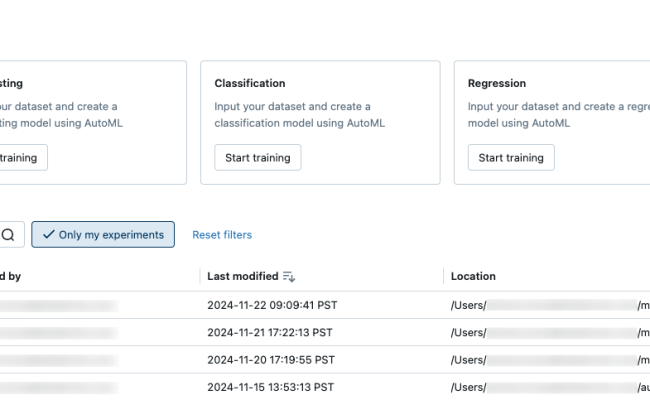The width and height of the screenshot is (650, 400).
Task: Start training in the Regression card
Action: pos(511,158)
